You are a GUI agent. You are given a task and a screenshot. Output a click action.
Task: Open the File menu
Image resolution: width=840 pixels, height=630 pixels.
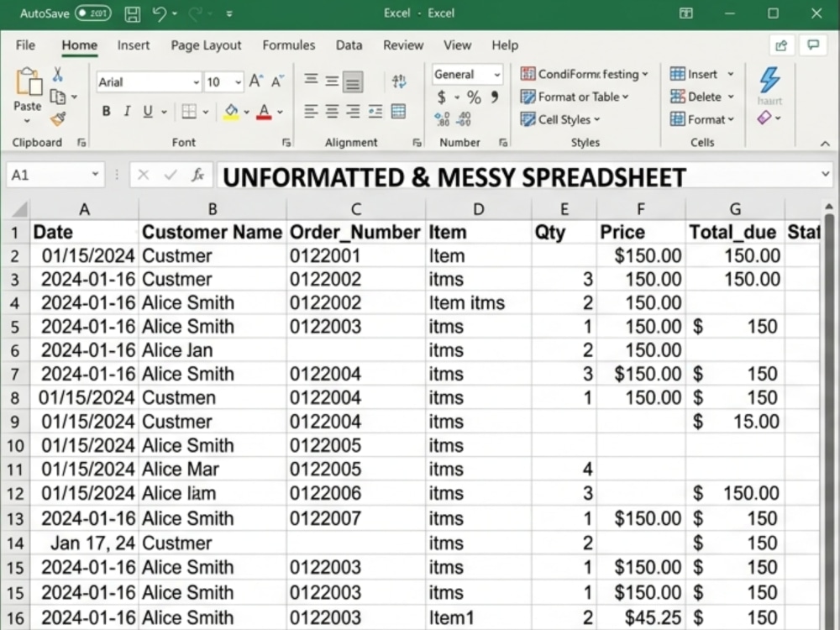pyautogui.click(x=25, y=45)
